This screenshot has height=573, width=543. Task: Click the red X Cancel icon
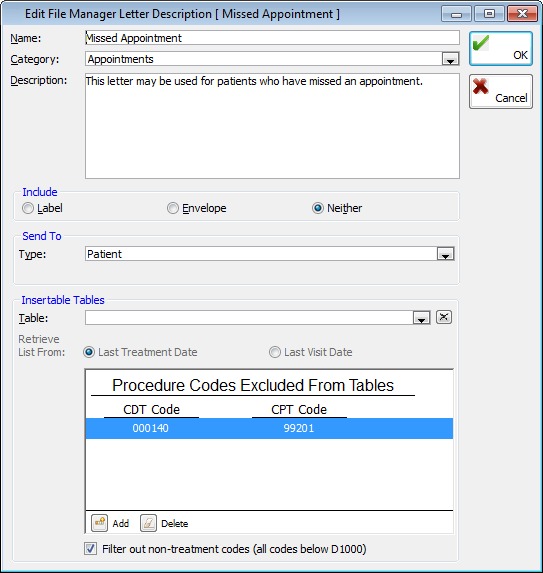pyautogui.click(x=480, y=86)
